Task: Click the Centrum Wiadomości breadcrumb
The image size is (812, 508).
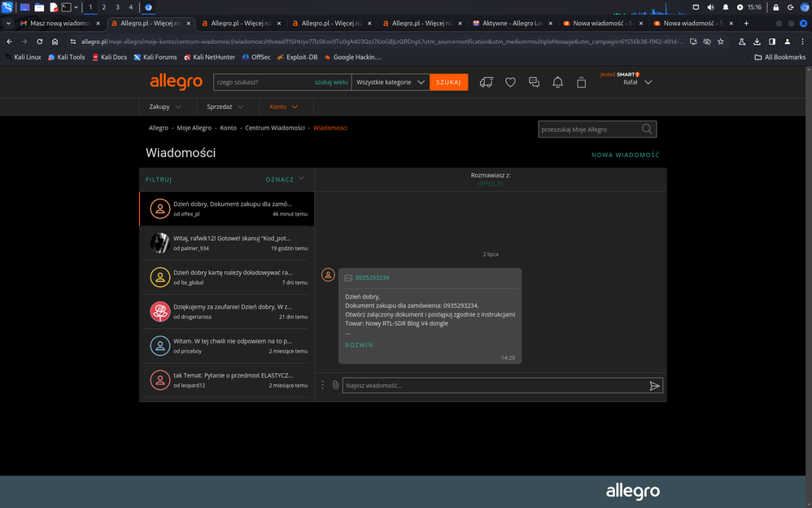Action: (x=275, y=128)
